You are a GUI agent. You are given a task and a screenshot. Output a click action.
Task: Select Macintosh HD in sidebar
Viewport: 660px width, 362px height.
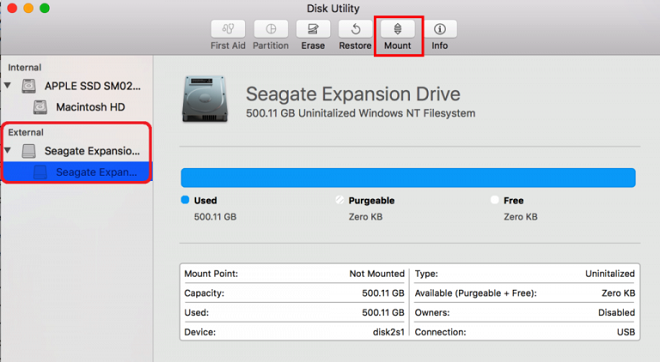[90, 107]
